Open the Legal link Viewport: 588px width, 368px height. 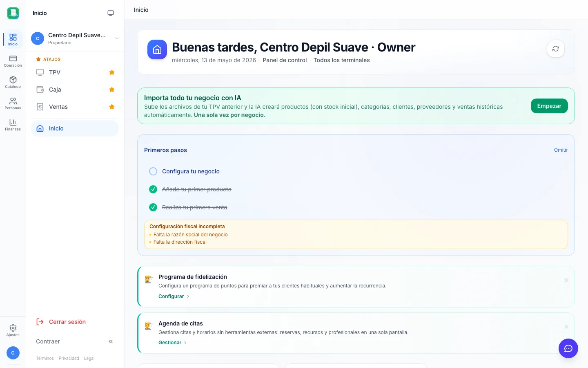(89, 358)
